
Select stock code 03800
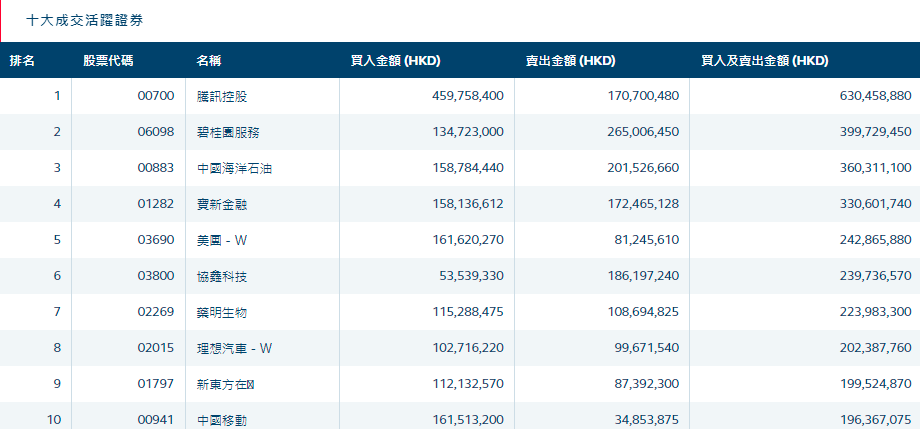156,275
